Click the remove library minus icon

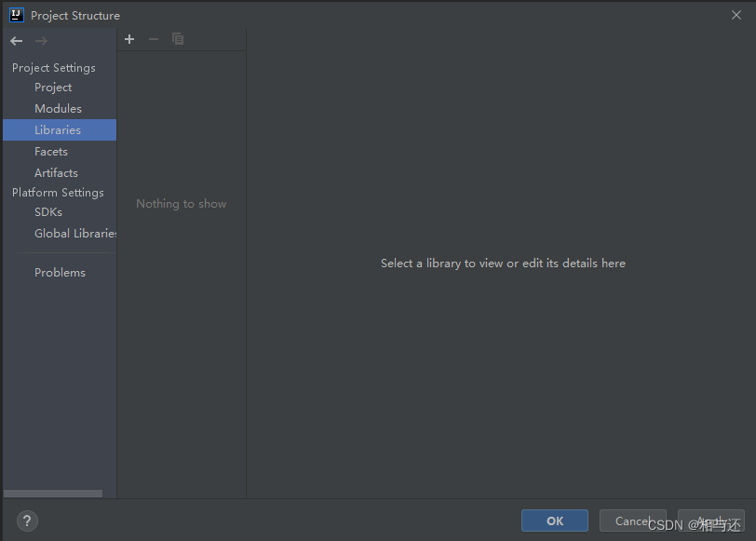[x=154, y=39]
